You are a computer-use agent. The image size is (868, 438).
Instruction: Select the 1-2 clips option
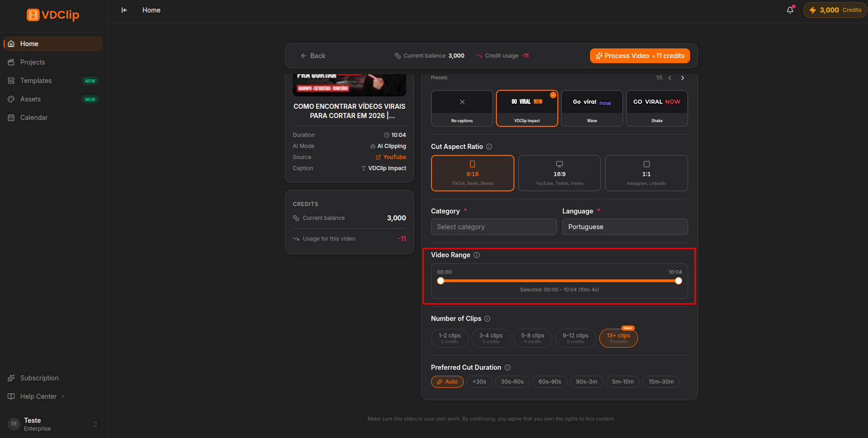coord(450,338)
